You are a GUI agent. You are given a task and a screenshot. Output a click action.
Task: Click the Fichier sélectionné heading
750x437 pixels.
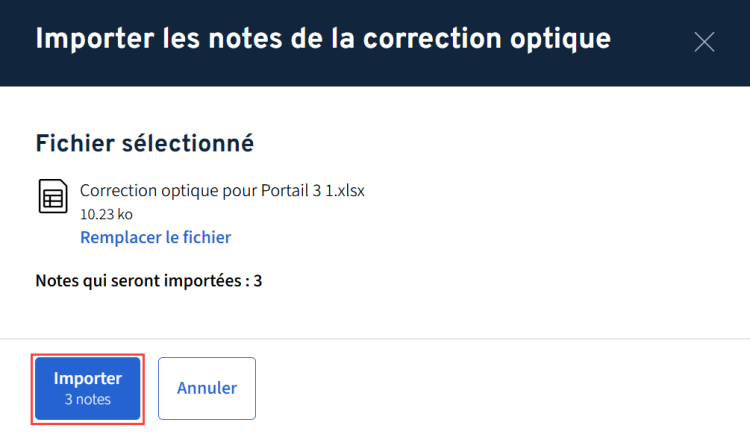144,143
